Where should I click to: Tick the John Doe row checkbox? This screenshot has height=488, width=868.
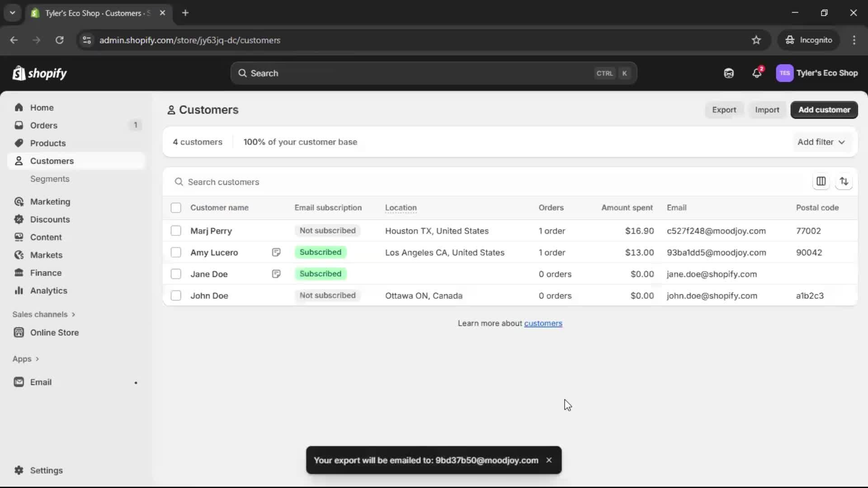176,296
